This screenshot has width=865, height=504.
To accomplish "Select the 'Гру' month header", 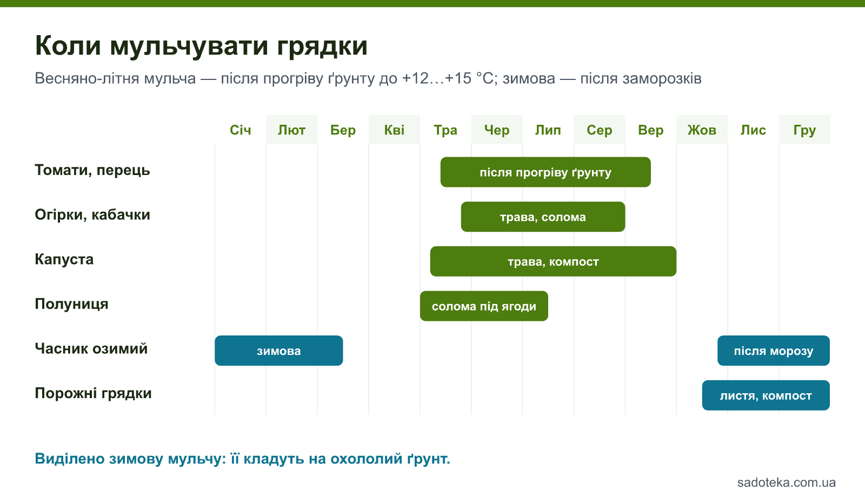I will pos(804,130).
